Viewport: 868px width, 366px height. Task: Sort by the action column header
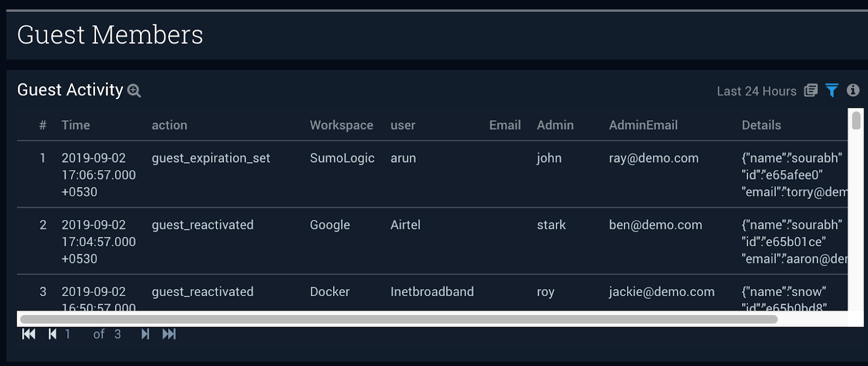click(169, 125)
